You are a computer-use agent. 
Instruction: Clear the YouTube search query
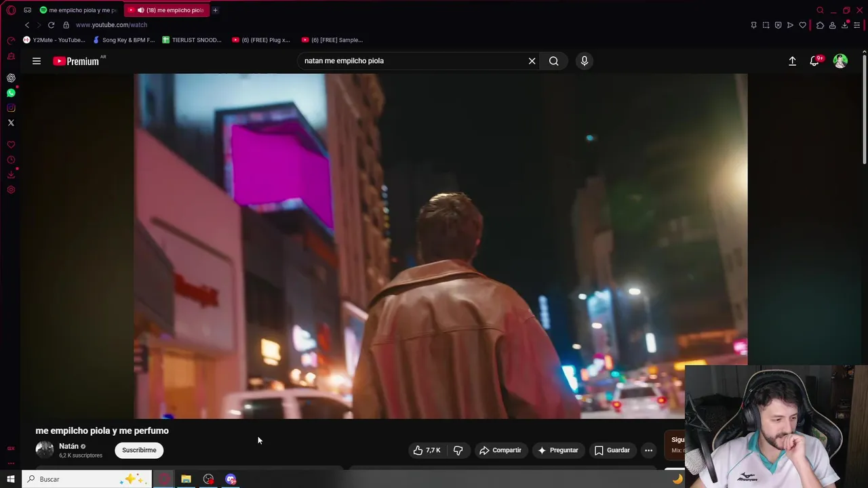click(532, 61)
